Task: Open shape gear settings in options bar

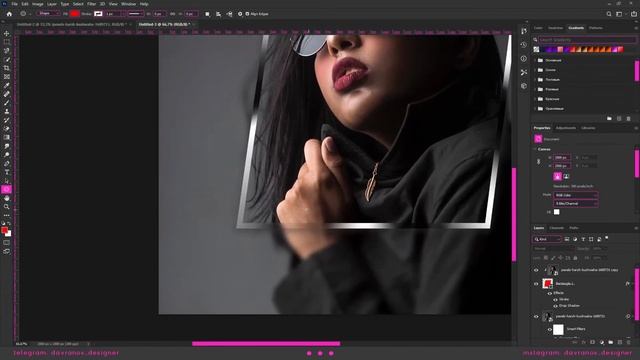Action: (240, 14)
